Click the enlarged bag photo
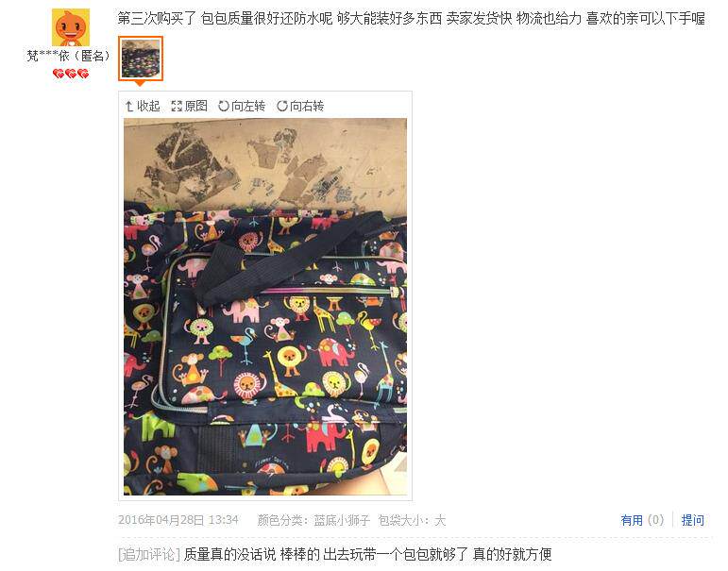 tap(265, 307)
